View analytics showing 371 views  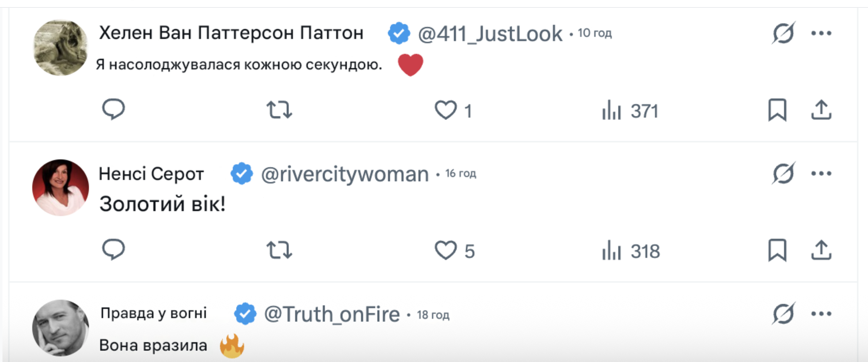(x=630, y=111)
